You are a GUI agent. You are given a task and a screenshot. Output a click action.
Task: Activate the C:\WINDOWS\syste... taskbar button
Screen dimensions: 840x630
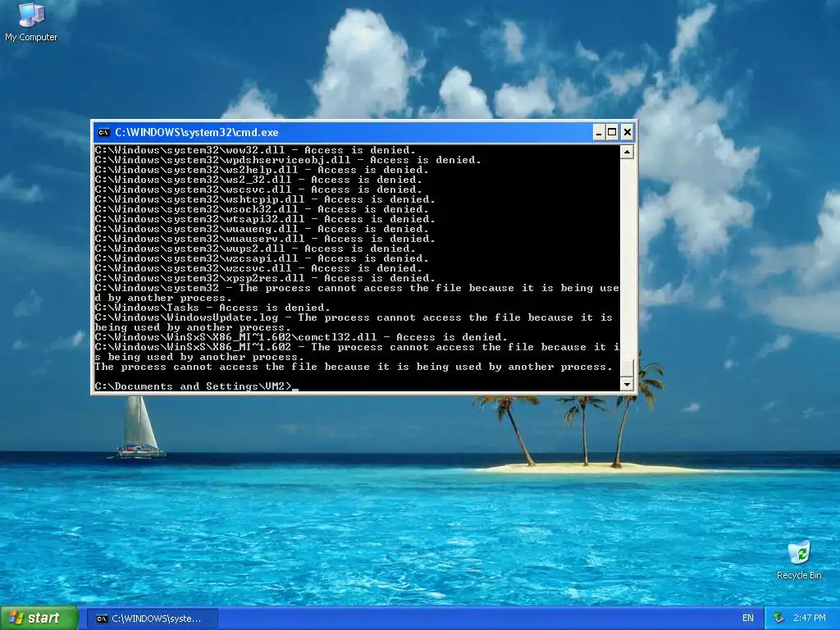point(152,619)
